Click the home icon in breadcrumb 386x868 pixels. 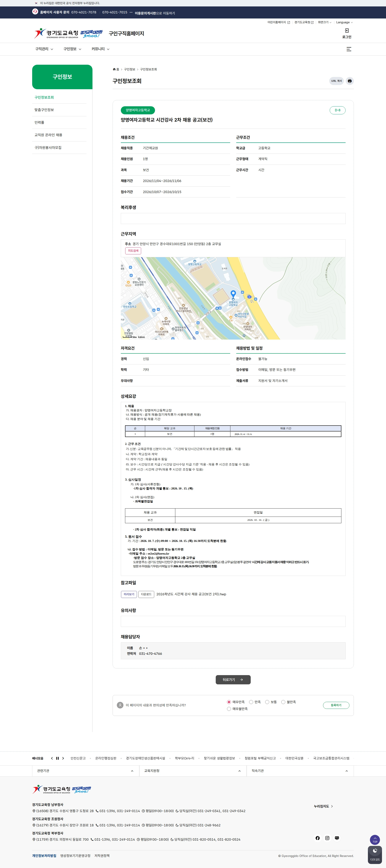tap(114, 69)
